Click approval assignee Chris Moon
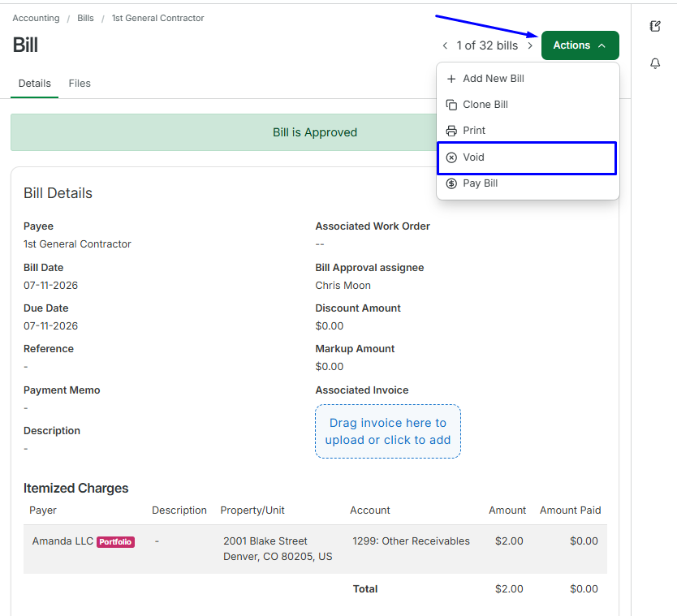Screen dimensions: 677x616 (343, 286)
